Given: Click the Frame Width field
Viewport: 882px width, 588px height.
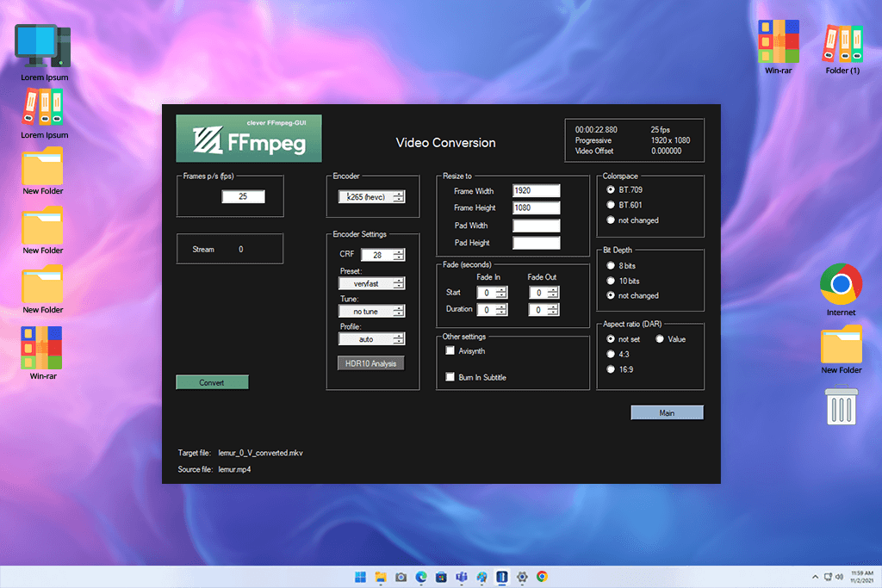Looking at the screenshot, I should (x=536, y=190).
